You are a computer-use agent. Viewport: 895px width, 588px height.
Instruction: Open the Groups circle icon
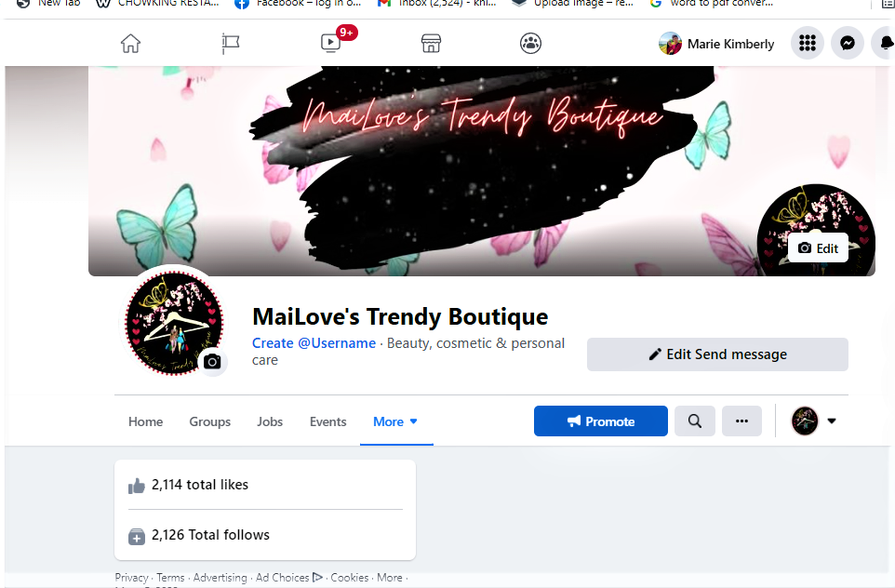pyautogui.click(x=531, y=44)
